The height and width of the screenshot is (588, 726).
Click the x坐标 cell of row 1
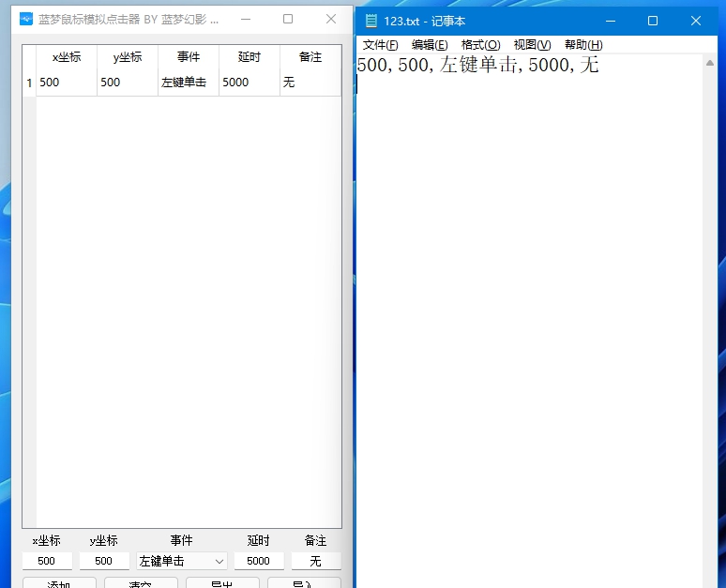pos(67,83)
